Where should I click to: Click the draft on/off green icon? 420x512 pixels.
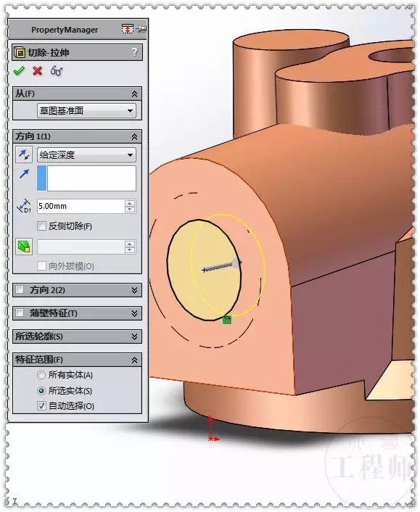[24, 247]
